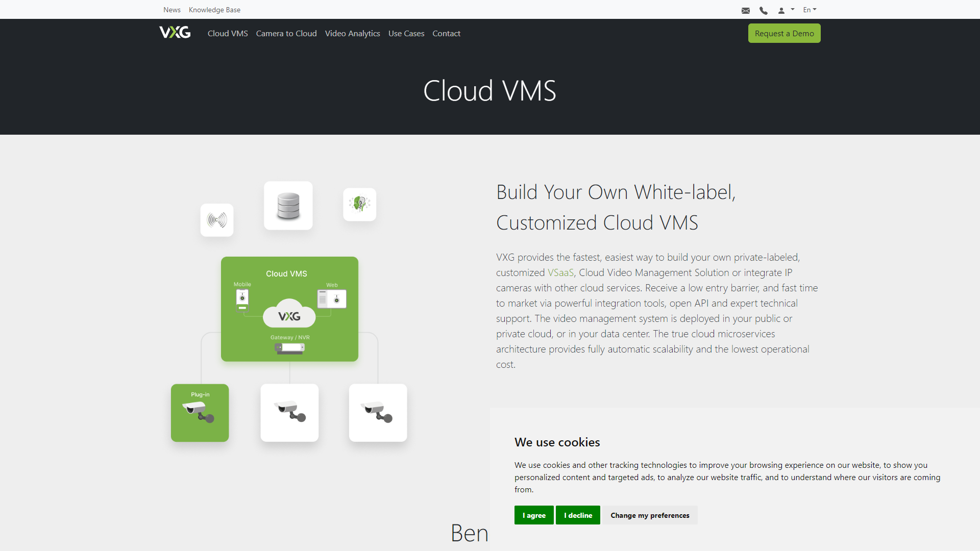
Task: Click the database icon in the diagram
Action: click(288, 205)
